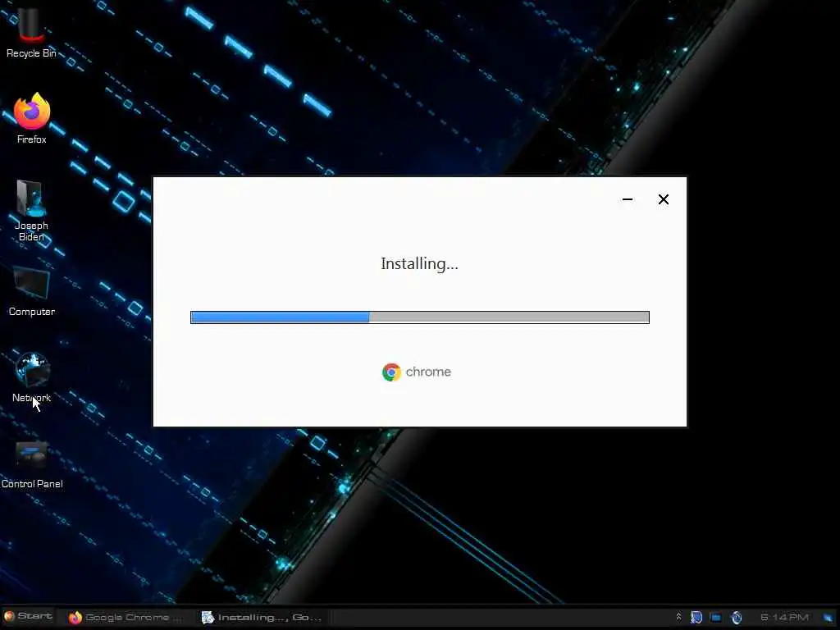Click the Chrome logo in the installer
Screen dimensions: 840x630
click(x=391, y=372)
